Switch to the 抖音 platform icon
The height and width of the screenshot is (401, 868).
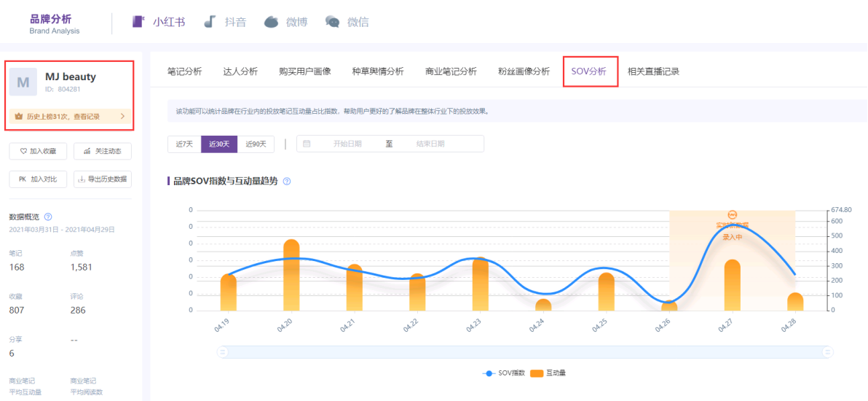point(210,22)
